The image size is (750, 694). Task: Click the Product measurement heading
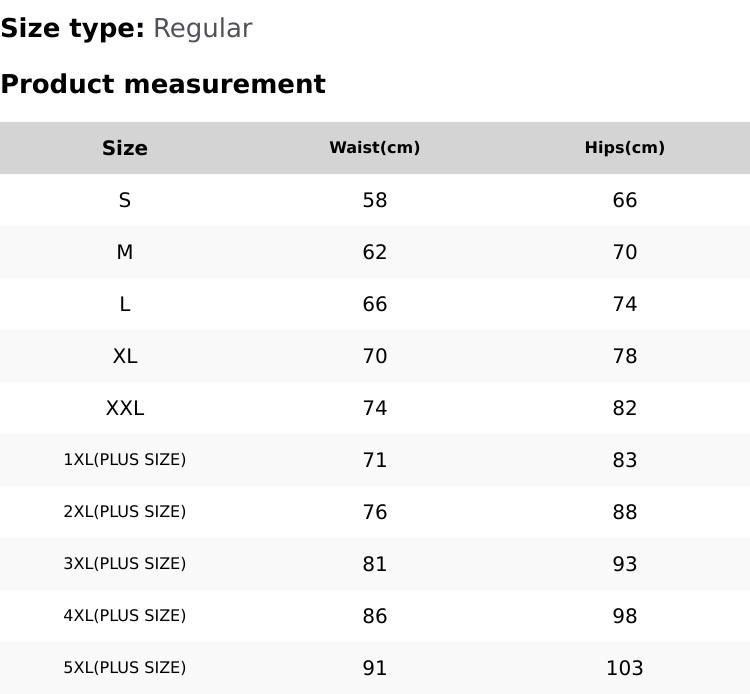click(163, 84)
